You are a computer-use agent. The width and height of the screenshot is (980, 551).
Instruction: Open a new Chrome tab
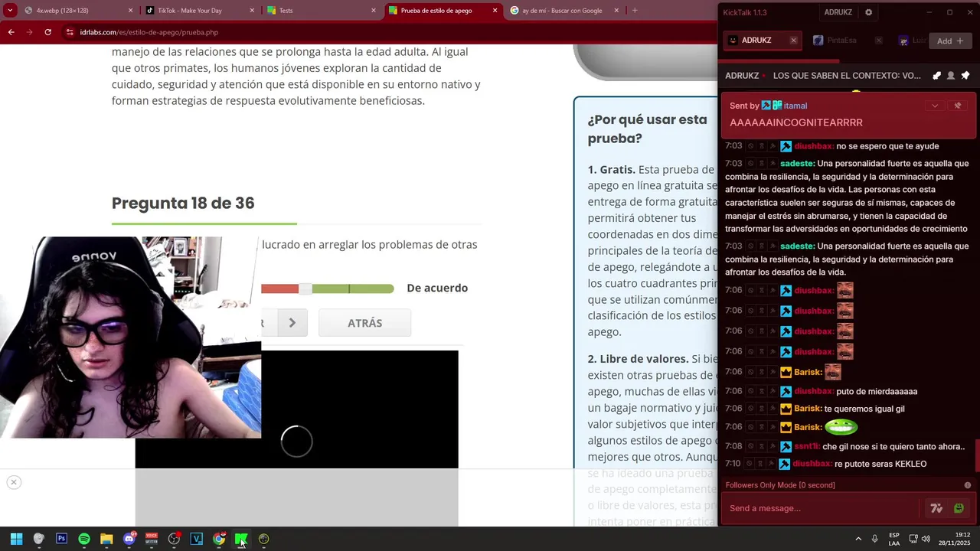click(635, 11)
